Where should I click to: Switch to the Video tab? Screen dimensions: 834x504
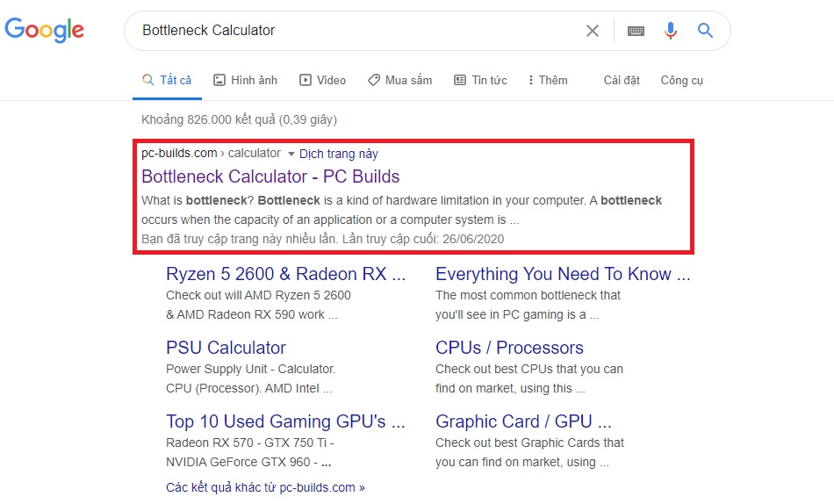tap(322, 81)
